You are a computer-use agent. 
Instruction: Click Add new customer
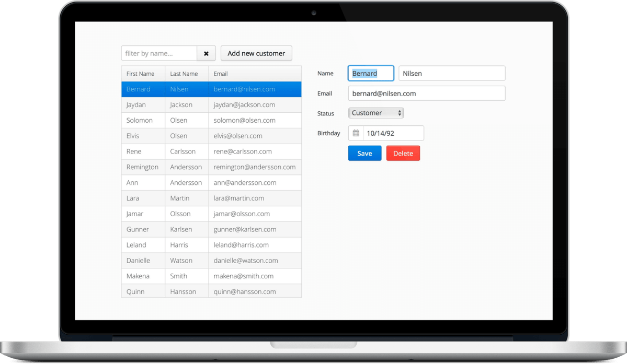point(256,53)
